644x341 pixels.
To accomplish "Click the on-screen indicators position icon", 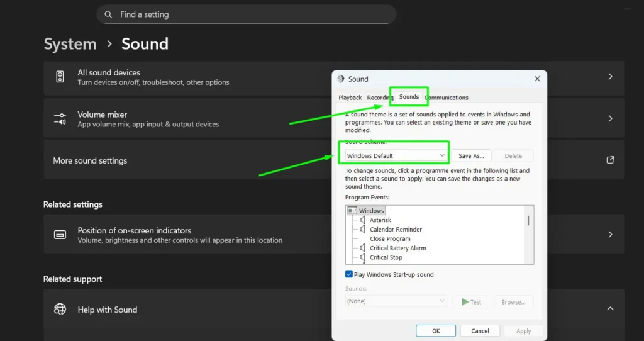I will 60,235.
